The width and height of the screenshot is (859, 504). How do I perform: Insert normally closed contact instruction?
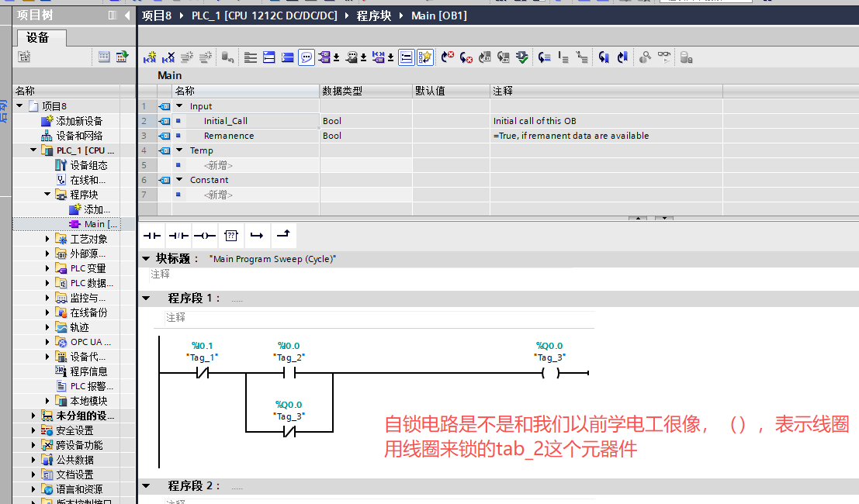[178, 235]
